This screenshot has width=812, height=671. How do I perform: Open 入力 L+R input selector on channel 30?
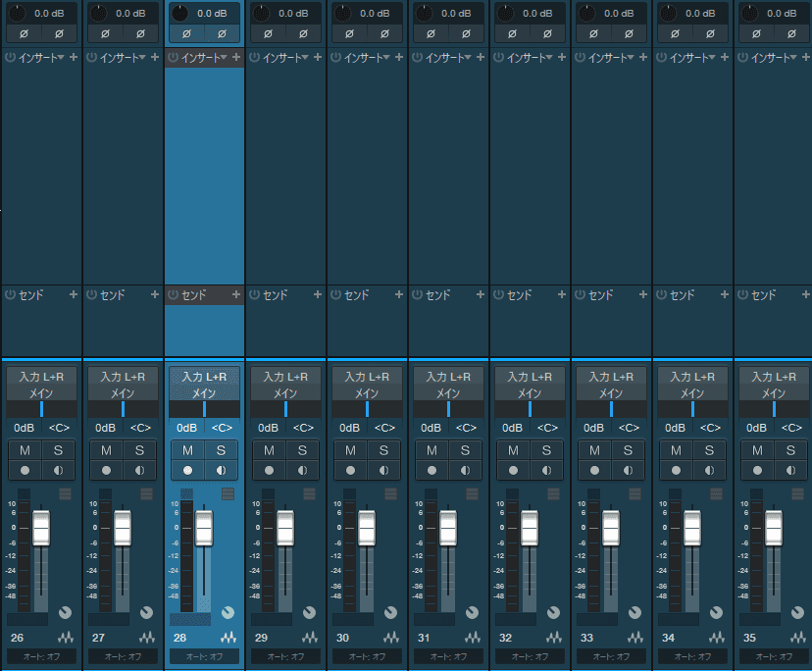point(367,377)
